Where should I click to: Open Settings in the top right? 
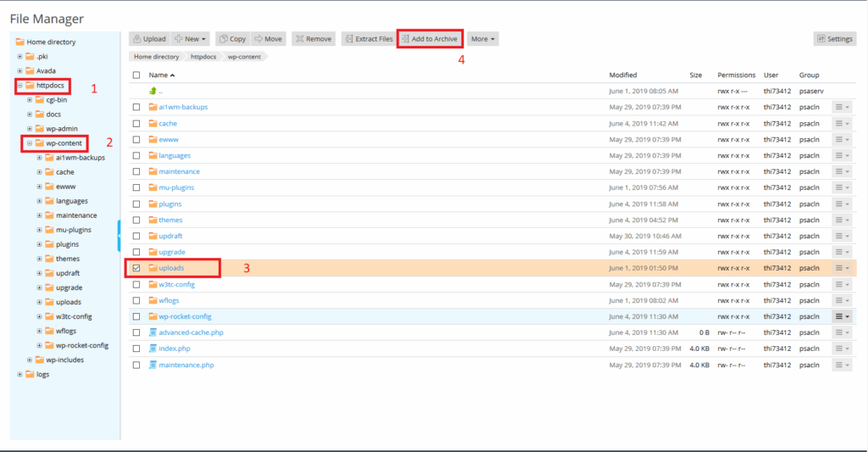pyautogui.click(x=834, y=39)
